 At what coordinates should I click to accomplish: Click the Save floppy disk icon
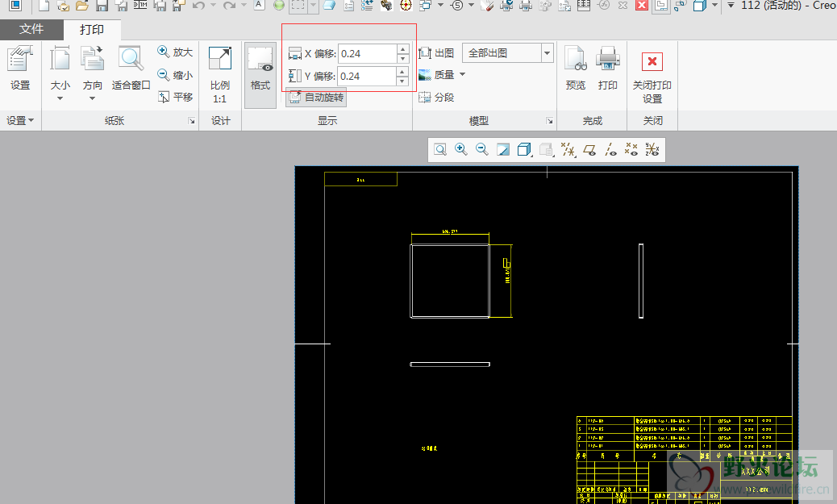pos(102,6)
